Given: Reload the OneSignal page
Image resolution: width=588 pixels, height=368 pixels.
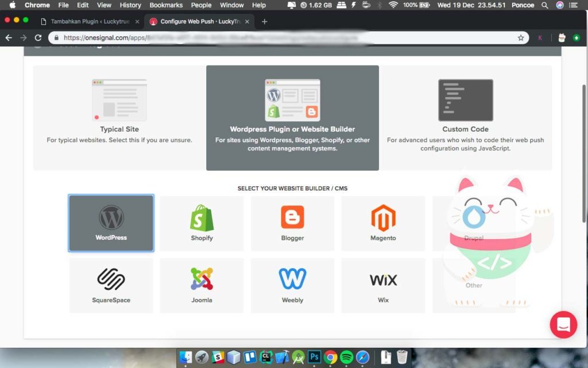Looking at the screenshot, I should 38,37.
